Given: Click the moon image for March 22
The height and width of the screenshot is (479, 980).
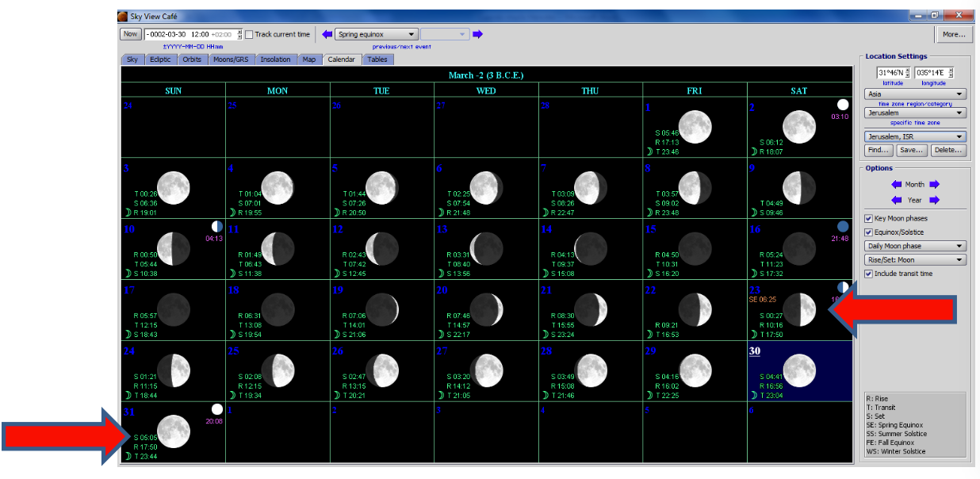Looking at the screenshot, I should 695,310.
